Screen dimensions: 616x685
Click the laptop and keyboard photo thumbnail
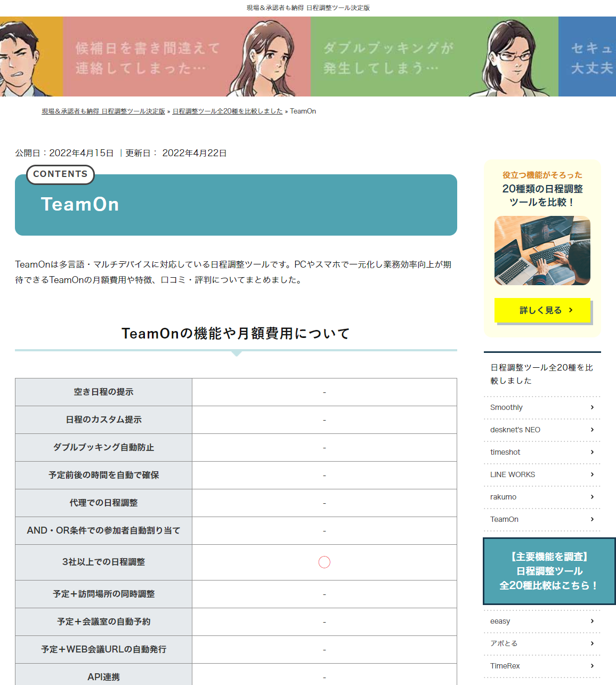(542, 251)
